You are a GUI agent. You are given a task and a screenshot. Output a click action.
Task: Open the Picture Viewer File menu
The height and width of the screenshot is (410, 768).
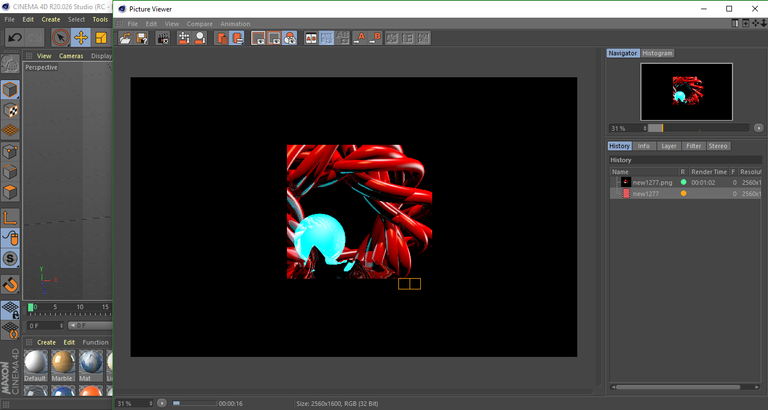tap(133, 24)
